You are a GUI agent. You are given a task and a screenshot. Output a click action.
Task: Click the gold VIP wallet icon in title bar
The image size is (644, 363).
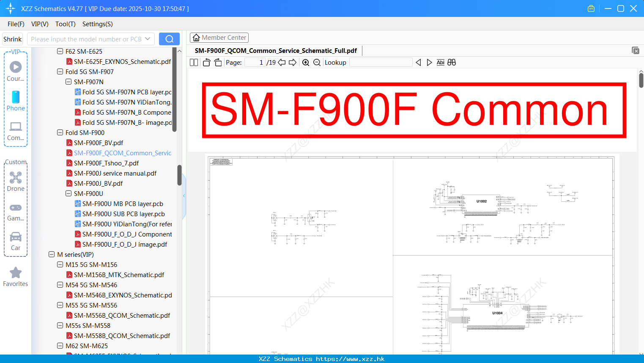click(591, 8)
